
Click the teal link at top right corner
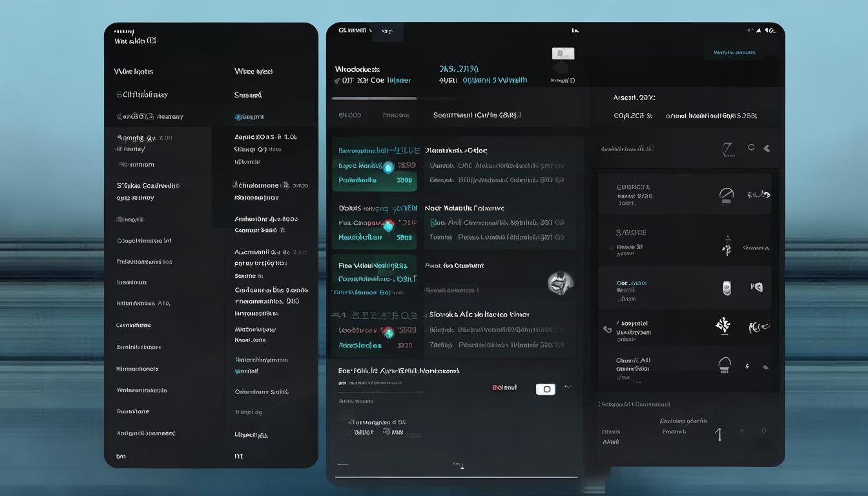[734, 52]
